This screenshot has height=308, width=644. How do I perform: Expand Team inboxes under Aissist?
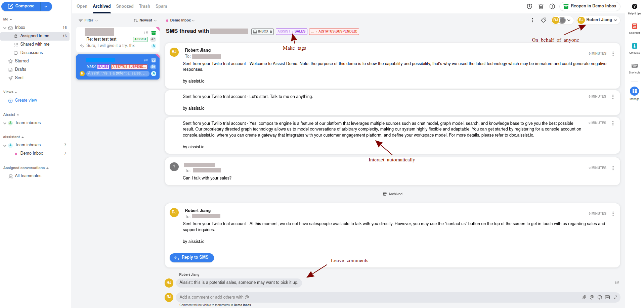[5, 123]
